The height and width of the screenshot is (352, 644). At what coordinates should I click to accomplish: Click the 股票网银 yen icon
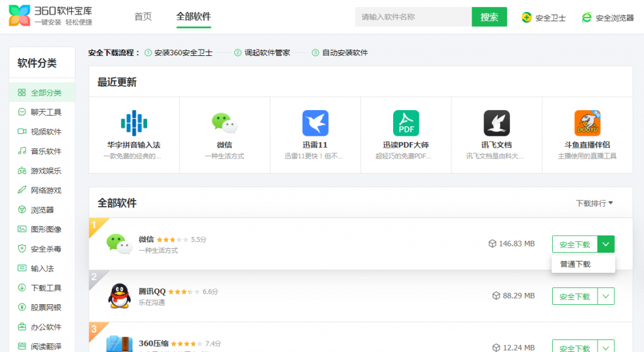[x=22, y=307]
